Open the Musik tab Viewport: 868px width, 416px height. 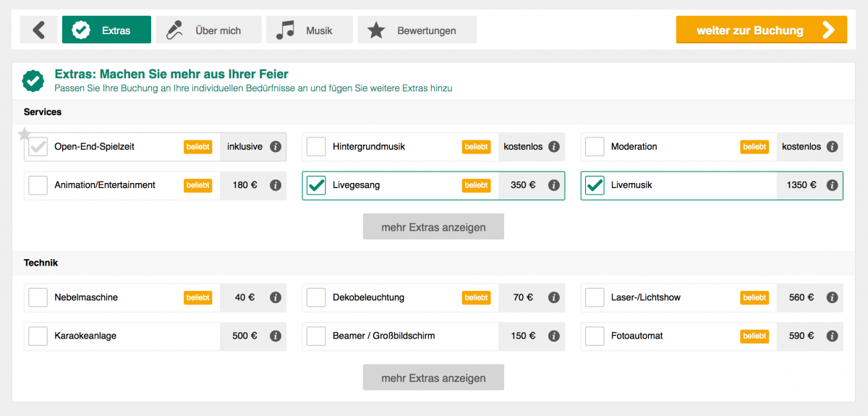[x=310, y=30]
